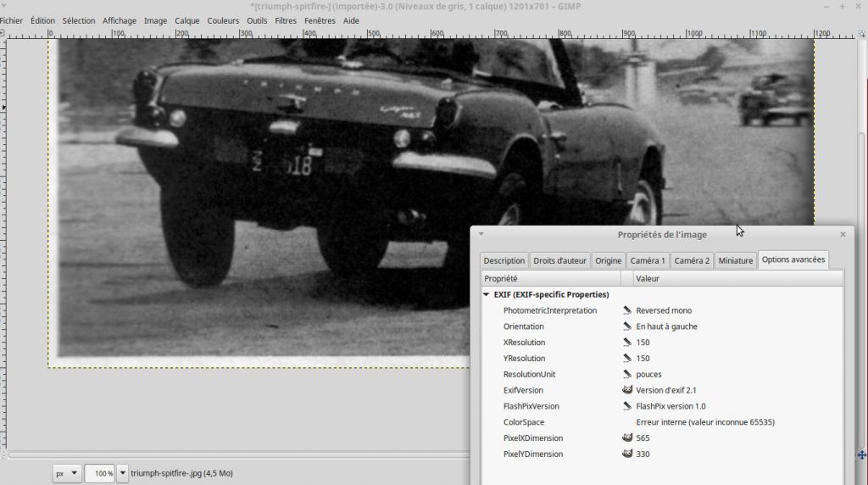This screenshot has height=485, width=868.
Task: Open the zoom percentage dropdown arrow
Action: point(123,473)
